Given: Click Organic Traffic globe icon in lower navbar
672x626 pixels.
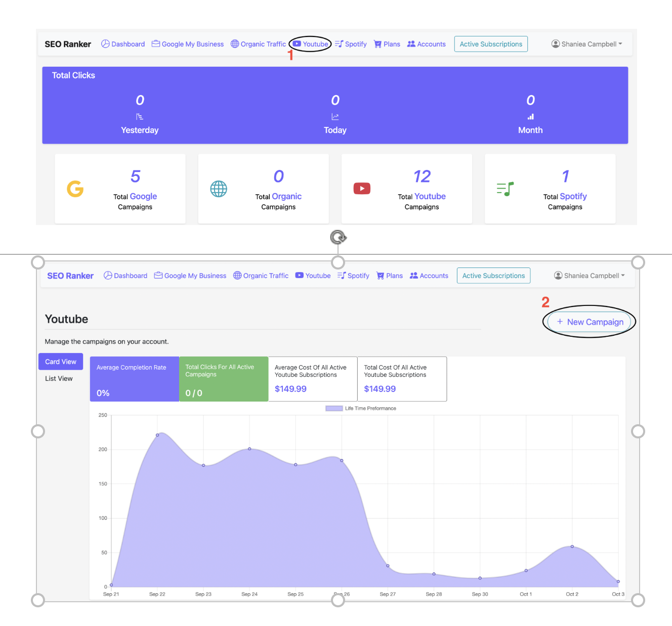Looking at the screenshot, I should 237,276.
